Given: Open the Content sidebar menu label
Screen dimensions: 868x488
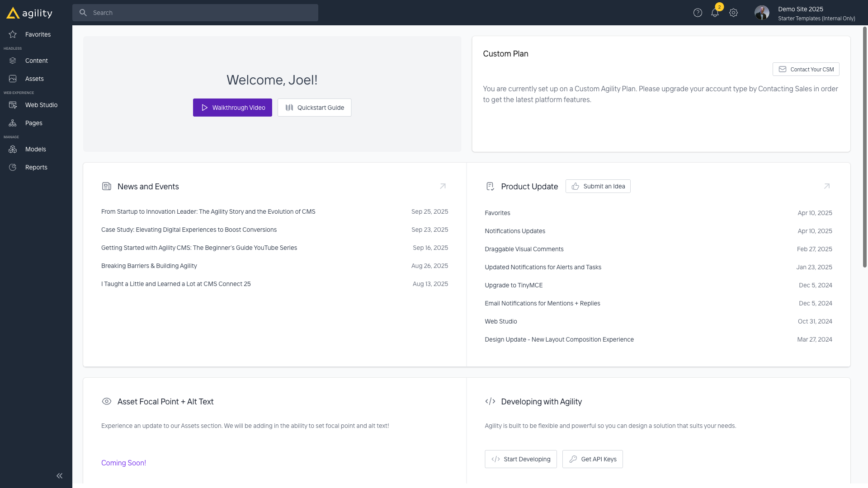Looking at the screenshot, I should click(x=37, y=61).
